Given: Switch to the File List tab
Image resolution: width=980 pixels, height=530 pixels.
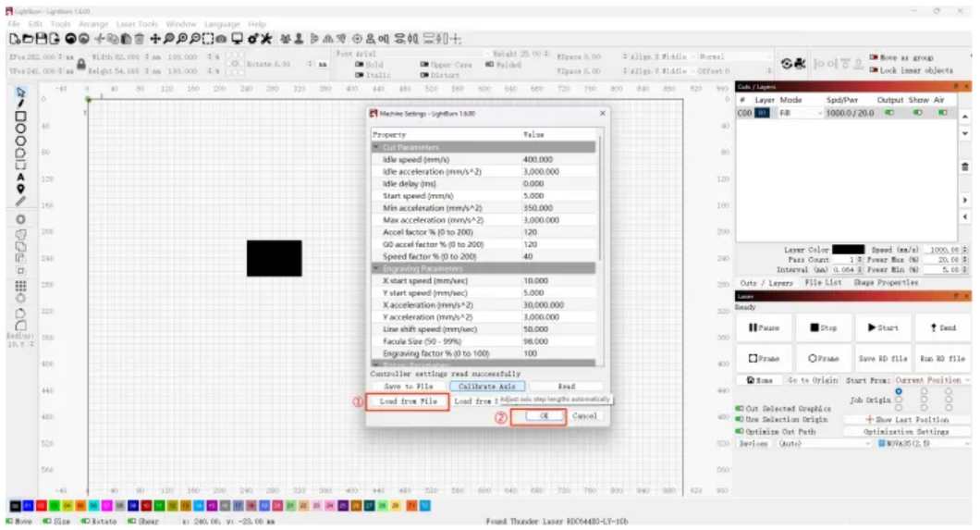Looking at the screenshot, I should point(823,282).
